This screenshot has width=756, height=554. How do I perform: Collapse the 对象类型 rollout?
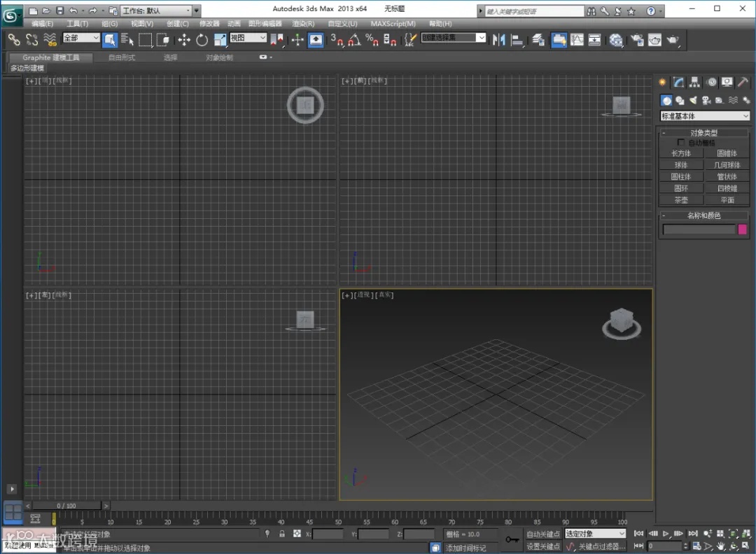click(x=704, y=133)
